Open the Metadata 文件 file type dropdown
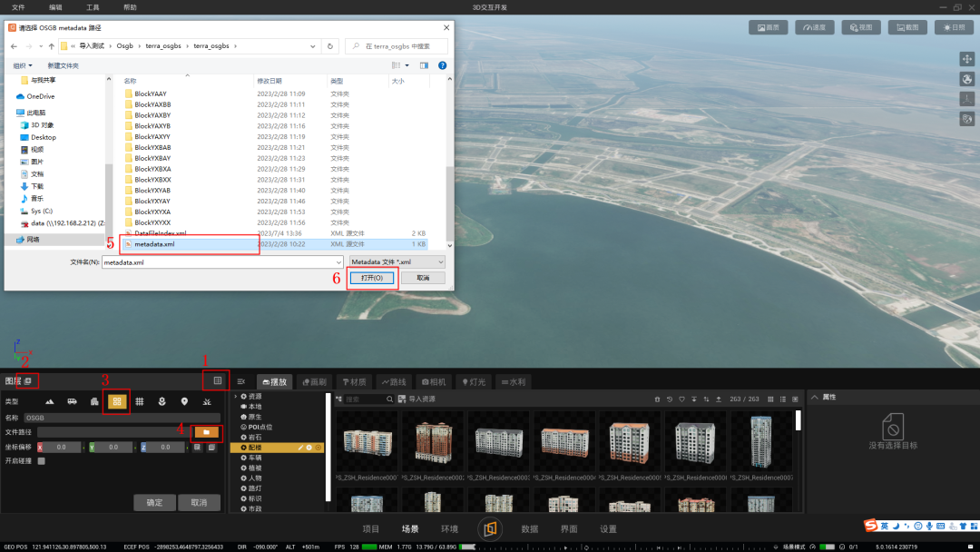 (x=398, y=262)
